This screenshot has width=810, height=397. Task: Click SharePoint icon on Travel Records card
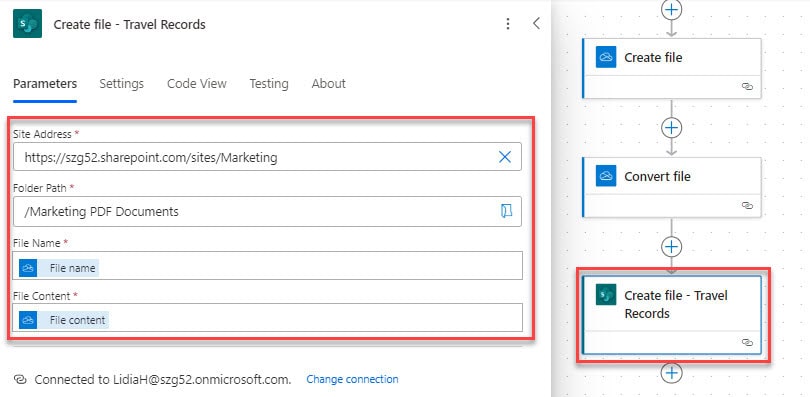pyautogui.click(x=605, y=295)
